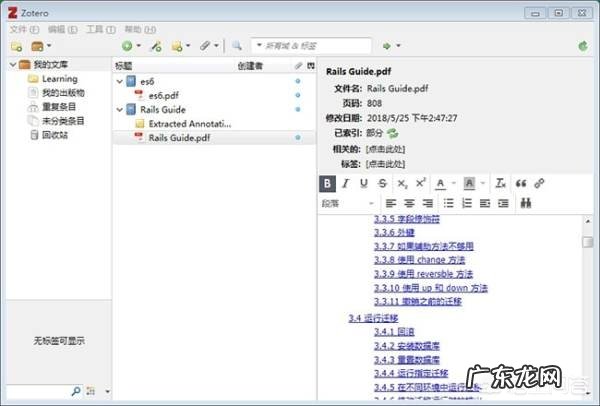Screen dimensions: 600x406
Task: Open the 工具 menu
Action: 101,29
